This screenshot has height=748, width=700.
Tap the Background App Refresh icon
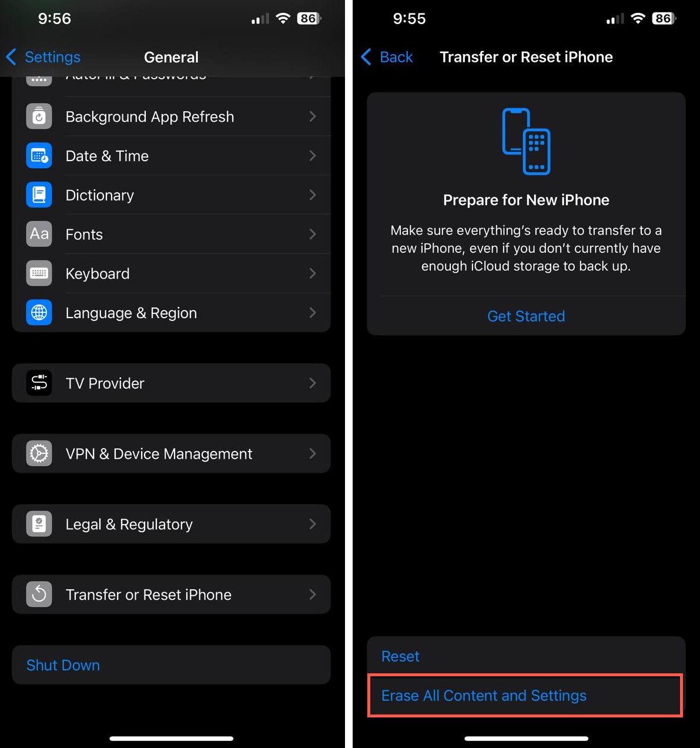[x=39, y=116]
